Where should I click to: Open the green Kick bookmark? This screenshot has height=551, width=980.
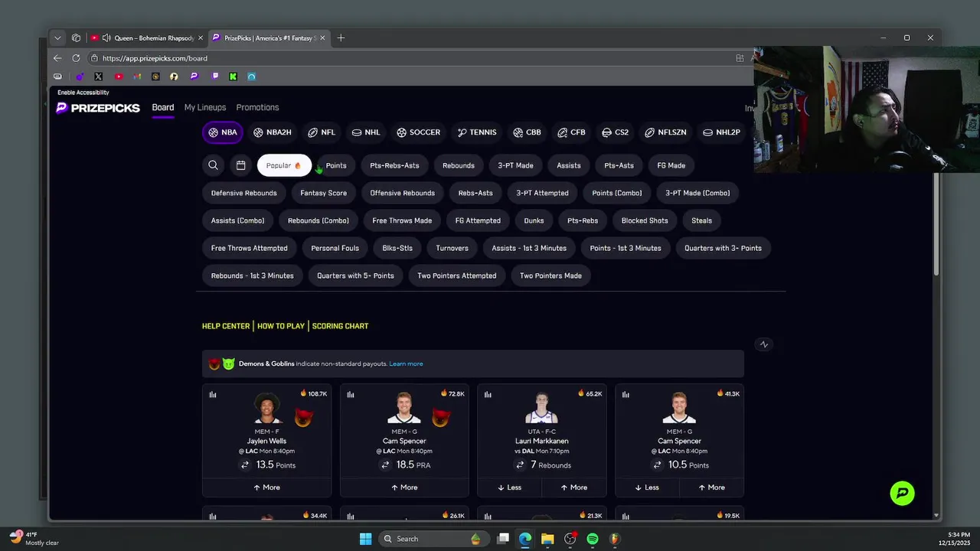click(233, 77)
